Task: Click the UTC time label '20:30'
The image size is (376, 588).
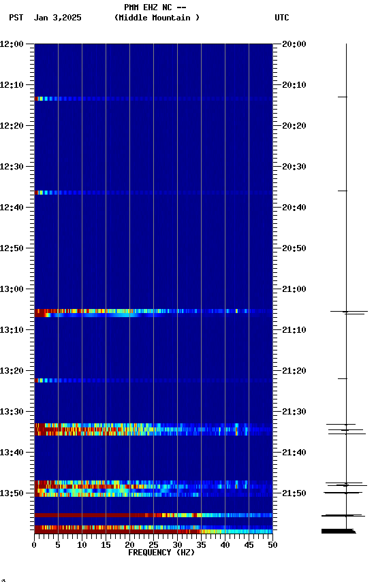Action: click(x=294, y=167)
